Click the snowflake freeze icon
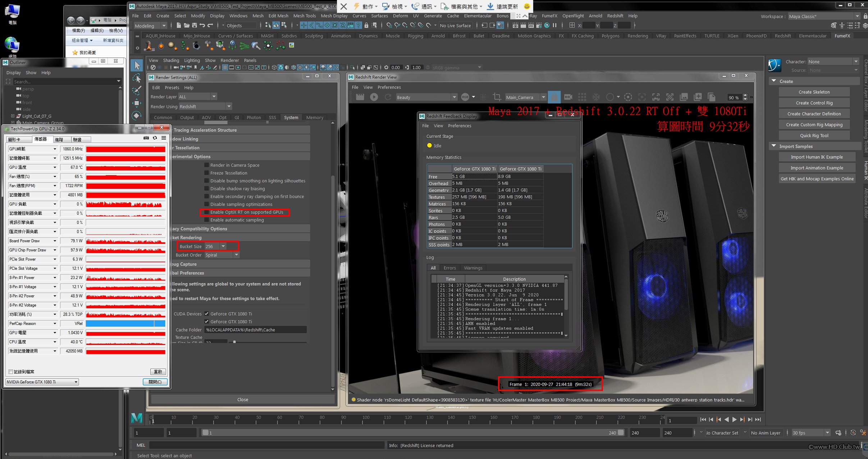The height and width of the screenshot is (459, 868). click(x=596, y=97)
